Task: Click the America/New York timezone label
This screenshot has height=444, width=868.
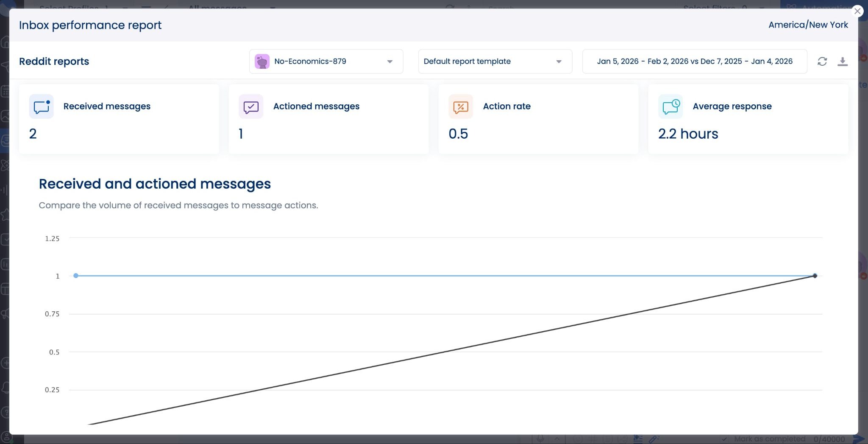Action: coord(807,25)
